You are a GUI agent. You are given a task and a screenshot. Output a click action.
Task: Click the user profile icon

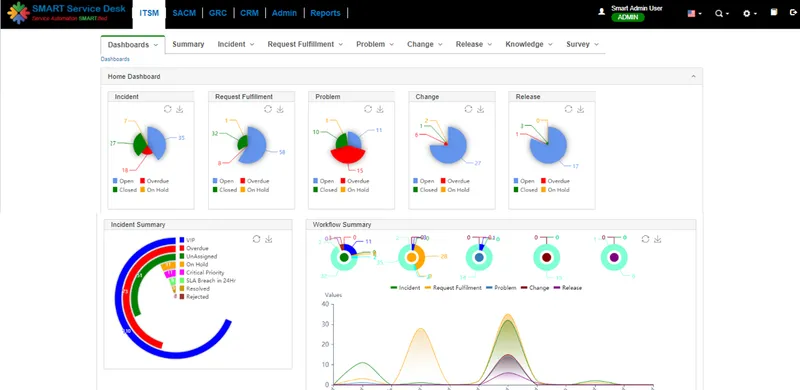point(602,11)
